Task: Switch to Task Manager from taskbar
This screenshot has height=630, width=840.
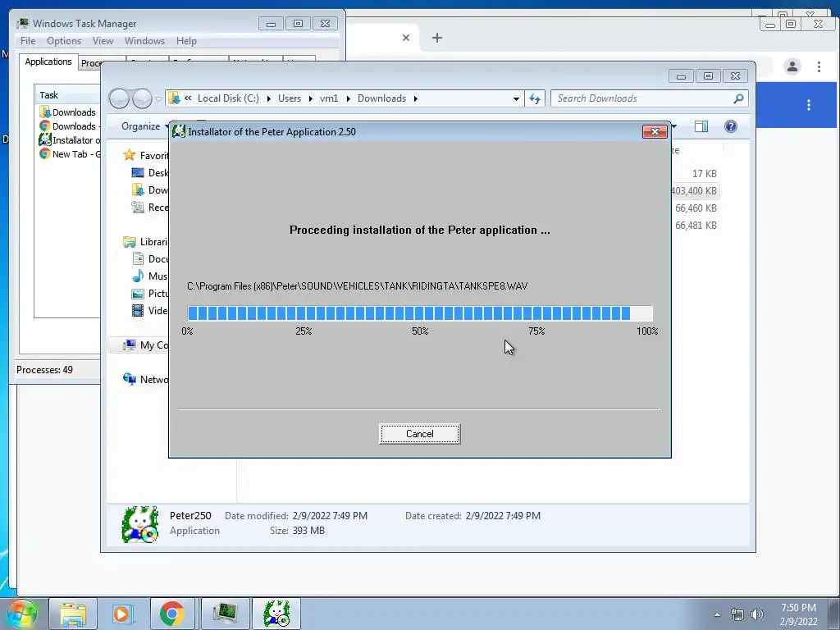Action: (225, 614)
